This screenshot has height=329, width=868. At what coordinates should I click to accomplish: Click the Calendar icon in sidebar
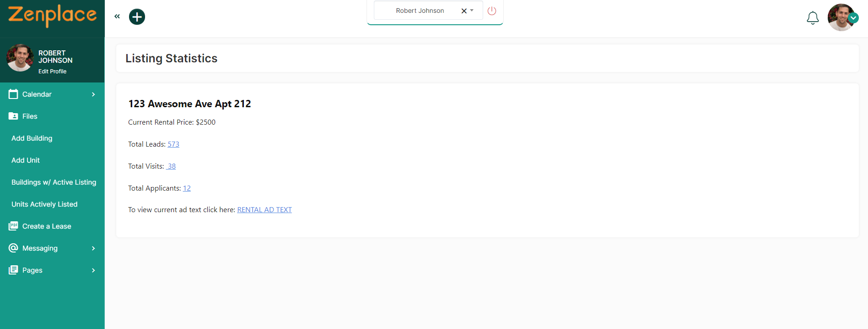(x=13, y=94)
